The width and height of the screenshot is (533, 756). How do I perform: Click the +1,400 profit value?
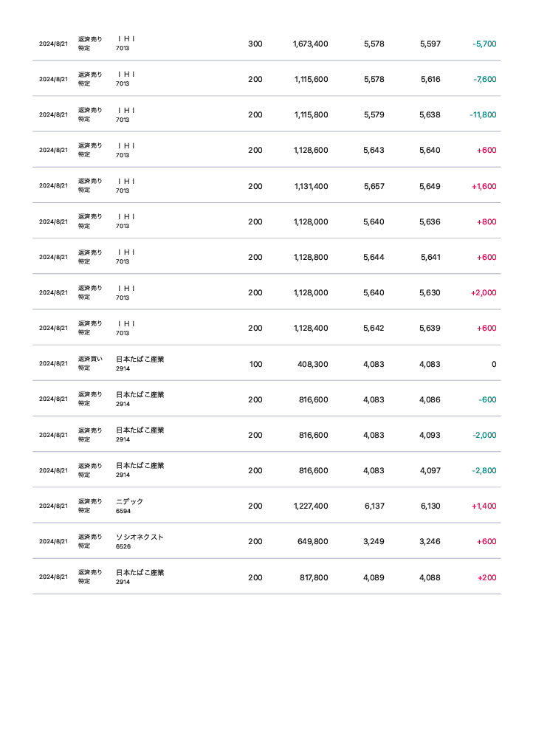[484, 506]
